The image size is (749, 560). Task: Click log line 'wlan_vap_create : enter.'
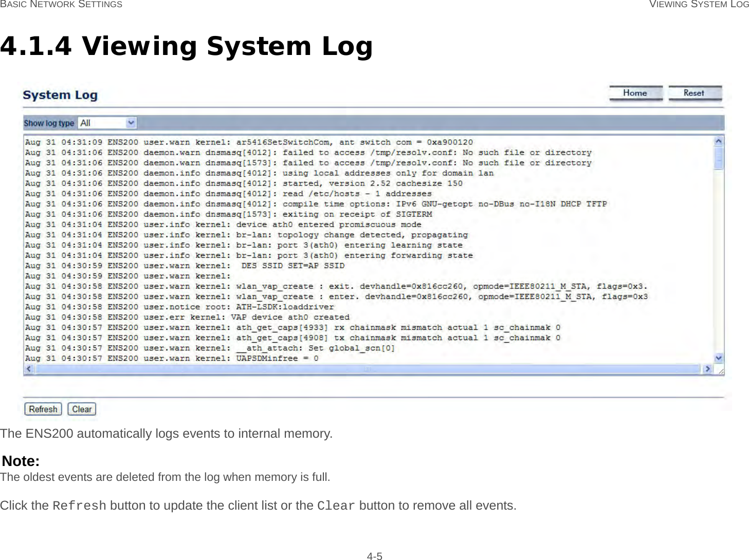pyautogui.click(x=337, y=296)
